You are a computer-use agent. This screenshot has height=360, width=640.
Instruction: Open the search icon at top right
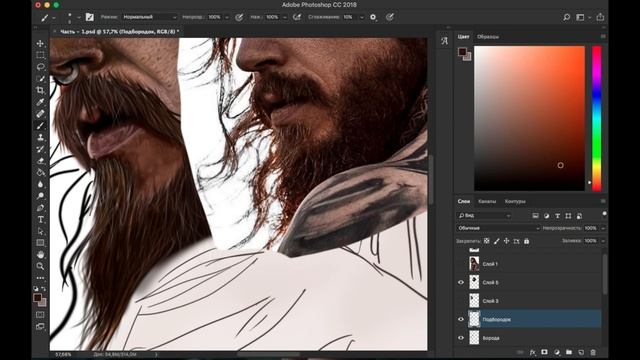tap(567, 17)
